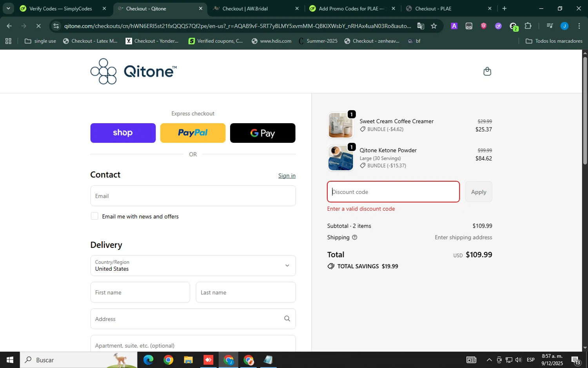Focus the Address input field
The width and height of the screenshot is (588, 368).
point(193,319)
